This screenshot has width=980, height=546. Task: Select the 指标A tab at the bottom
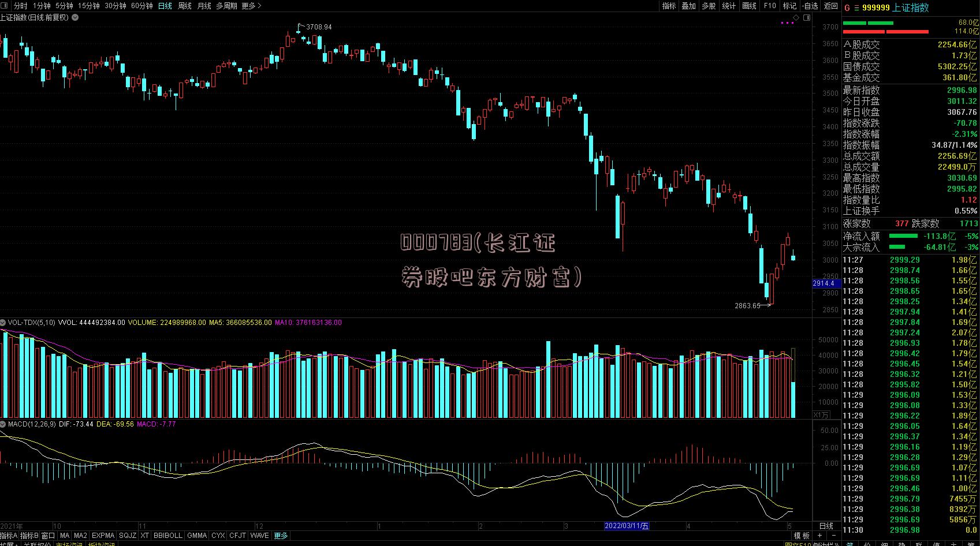pos(9,536)
